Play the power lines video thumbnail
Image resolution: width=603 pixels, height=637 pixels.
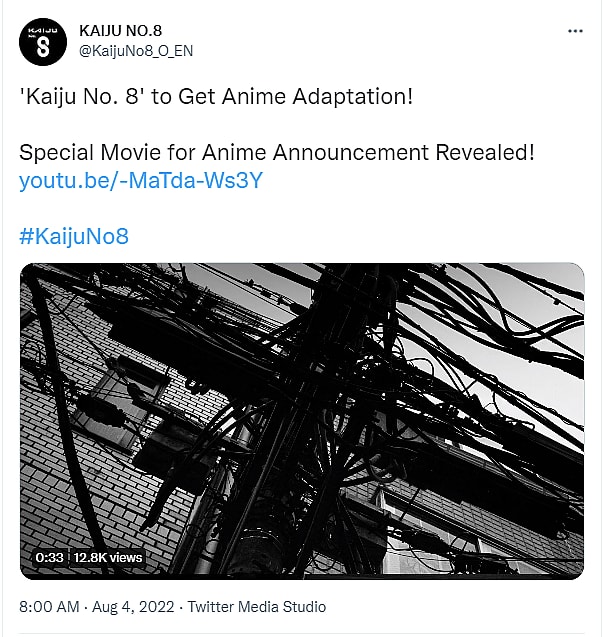point(301,420)
